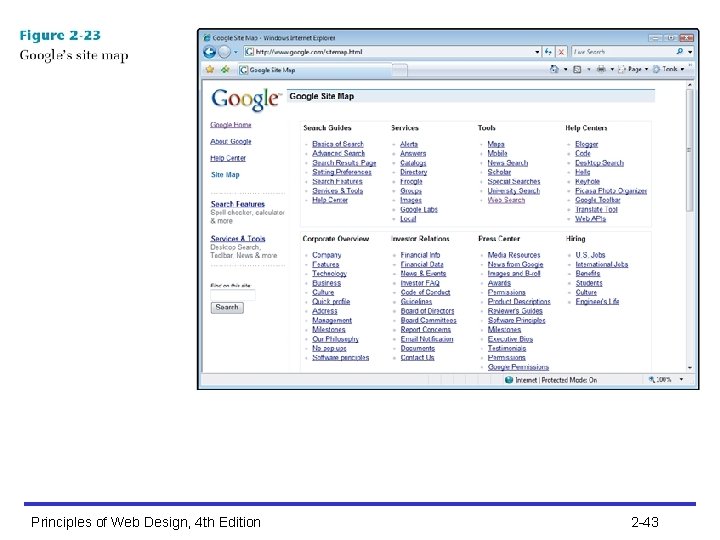
Task: Click the vertical scrollbar thumb
Action: tap(689, 150)
